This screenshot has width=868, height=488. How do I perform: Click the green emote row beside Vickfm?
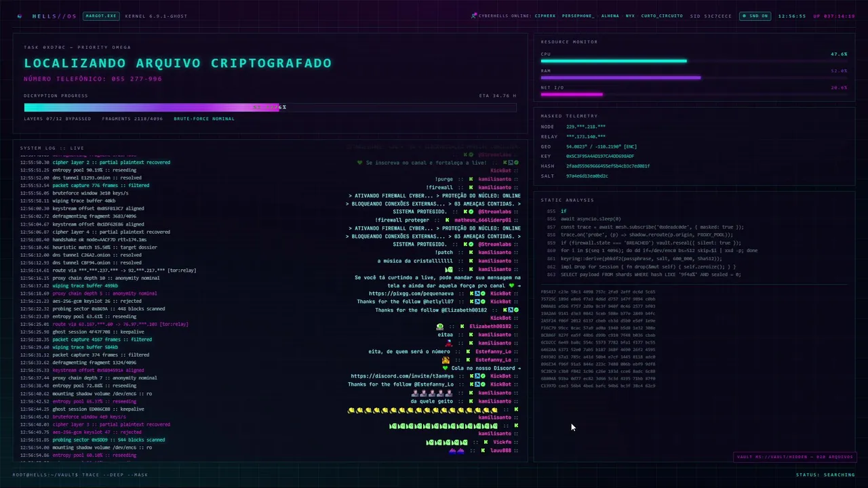tap(448, 442)
